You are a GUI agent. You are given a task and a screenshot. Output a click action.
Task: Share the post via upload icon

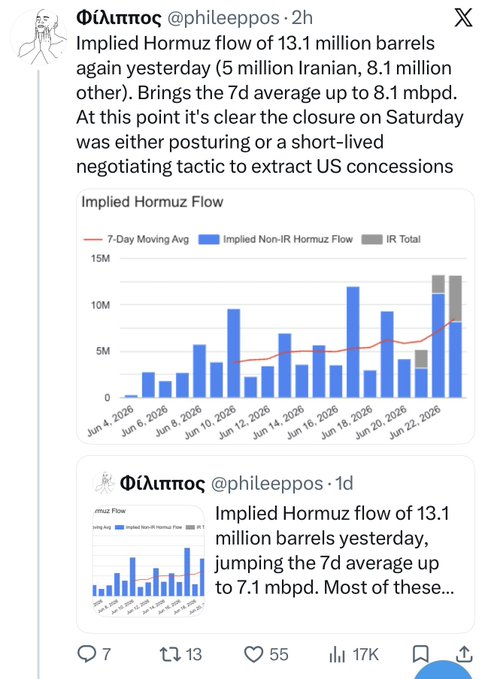464,654
